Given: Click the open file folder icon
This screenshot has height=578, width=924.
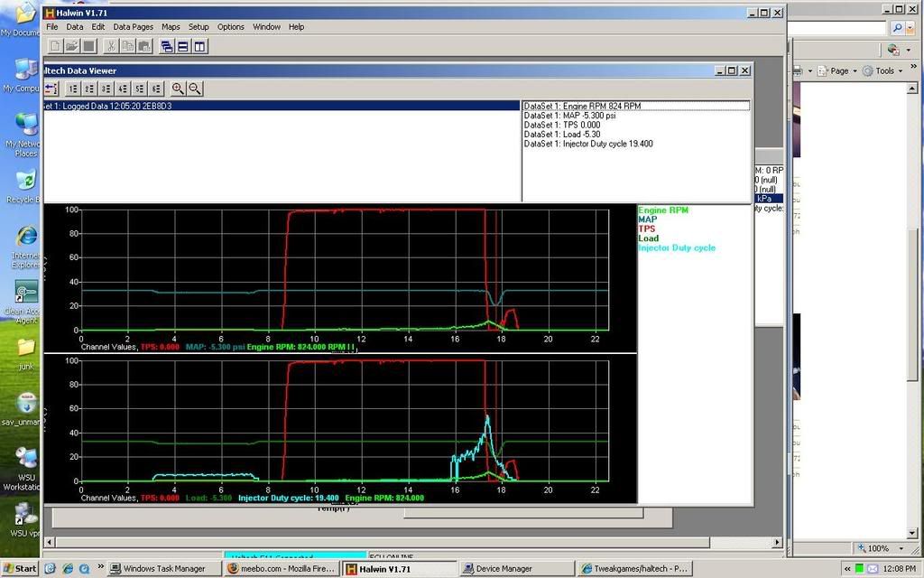Looking at the screenshot, I should click(x=72, y=46).
